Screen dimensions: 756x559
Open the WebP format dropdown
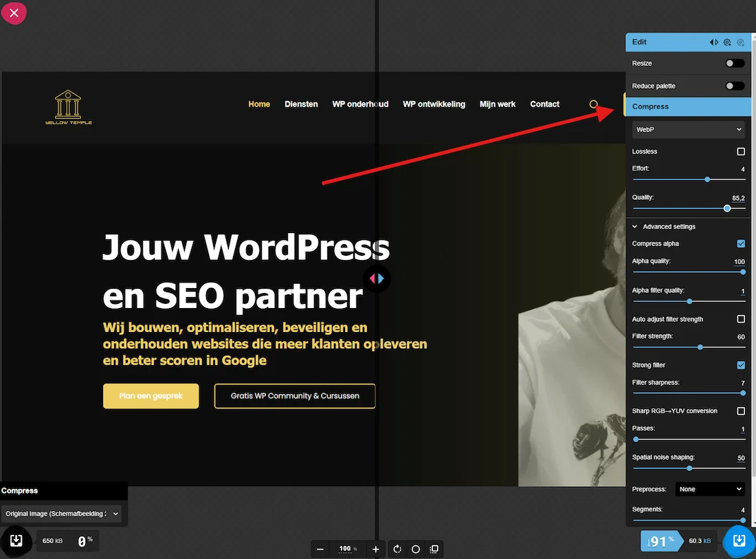click(689, 129)
